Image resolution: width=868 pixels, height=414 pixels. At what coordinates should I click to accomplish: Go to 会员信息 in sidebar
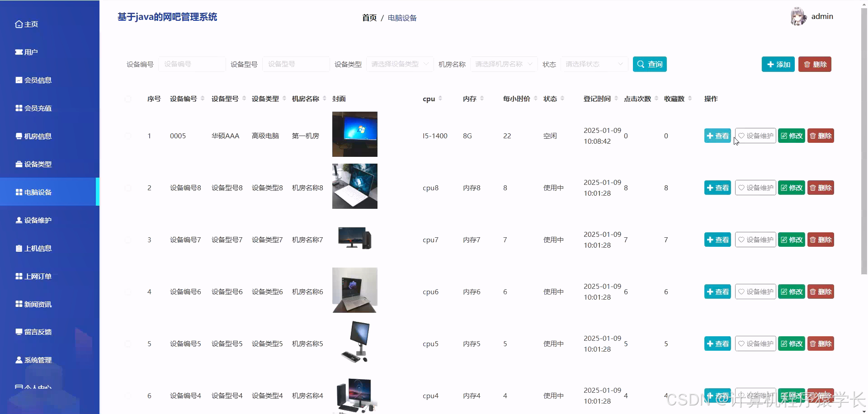coord(33,80)
